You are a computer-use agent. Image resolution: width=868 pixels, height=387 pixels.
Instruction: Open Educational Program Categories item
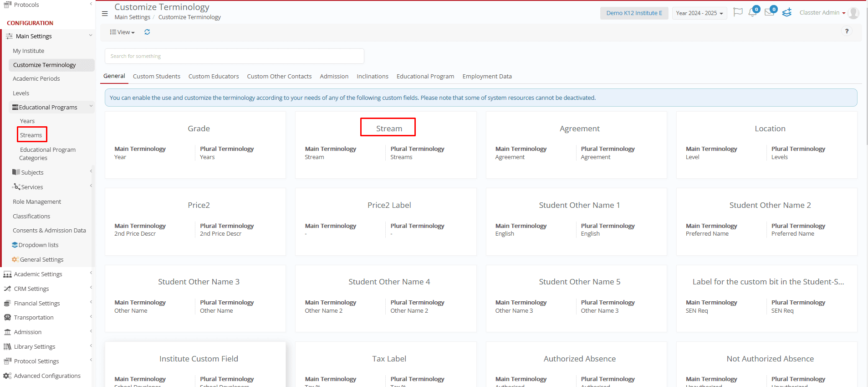coord(47,154)
